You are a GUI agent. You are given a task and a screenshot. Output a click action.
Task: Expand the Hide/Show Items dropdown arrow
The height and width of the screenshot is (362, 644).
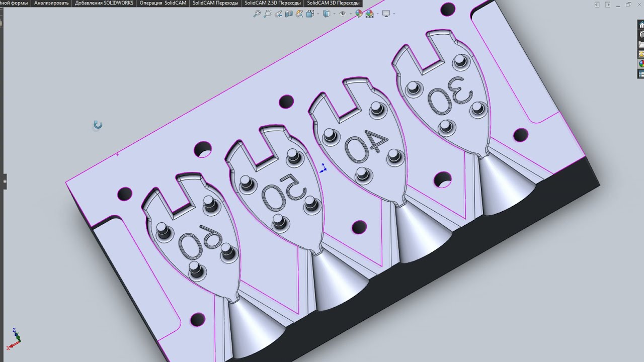click(350, 14)
